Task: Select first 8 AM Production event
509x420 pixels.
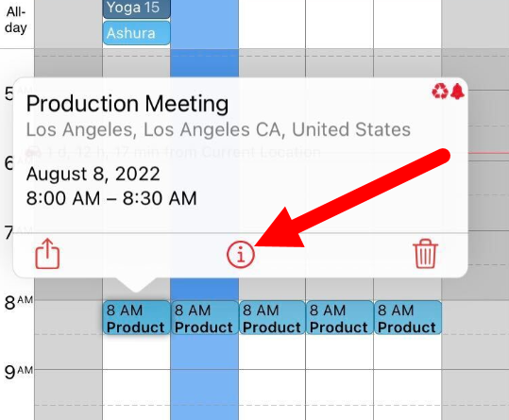Action: 136,317
